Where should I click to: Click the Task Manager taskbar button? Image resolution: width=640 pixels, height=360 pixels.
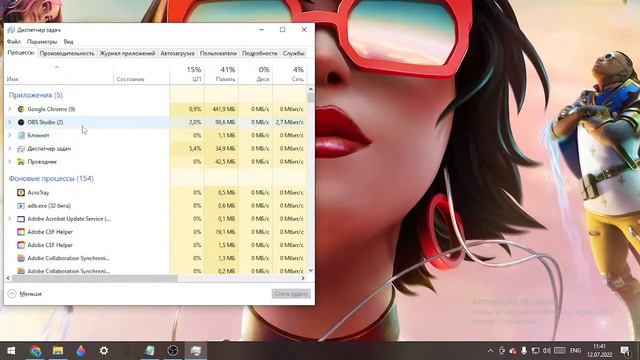(196, 351)
